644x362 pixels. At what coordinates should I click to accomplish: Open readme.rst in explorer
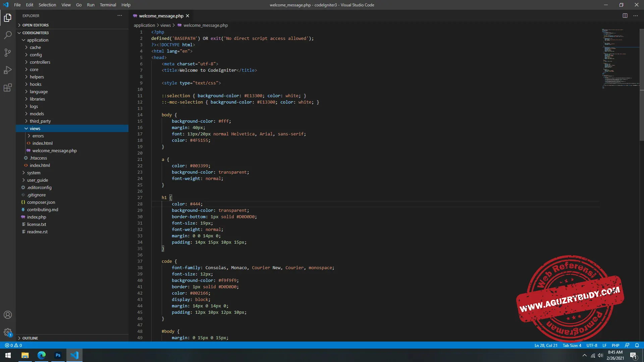click(72, 232)
